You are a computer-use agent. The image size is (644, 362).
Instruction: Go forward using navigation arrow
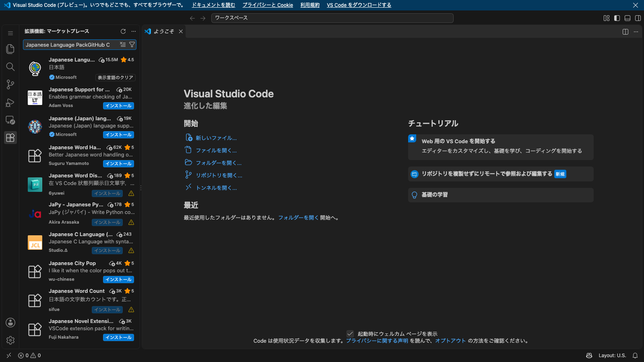click(203, 18)
